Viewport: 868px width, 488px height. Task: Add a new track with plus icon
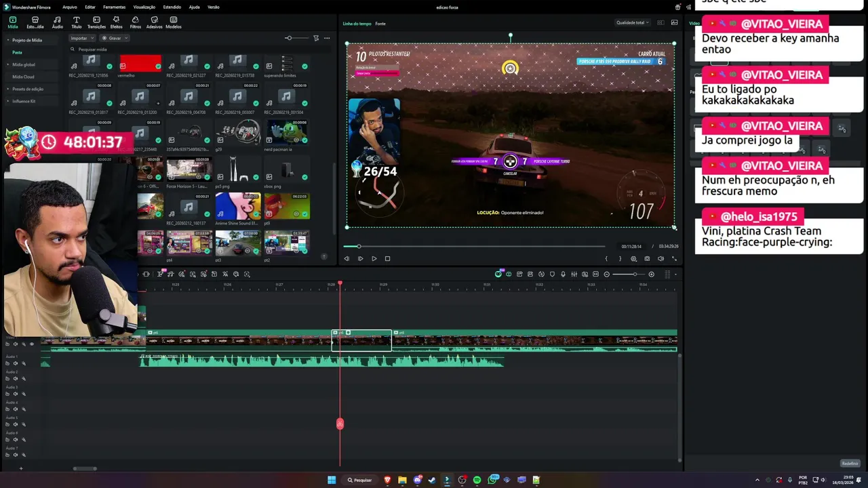[20, 468]
